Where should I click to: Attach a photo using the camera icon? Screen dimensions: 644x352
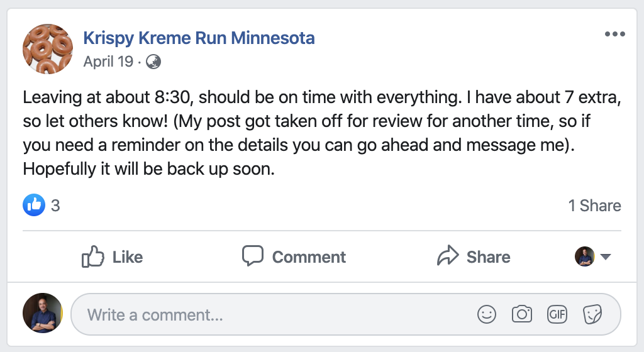coord(521,314)
